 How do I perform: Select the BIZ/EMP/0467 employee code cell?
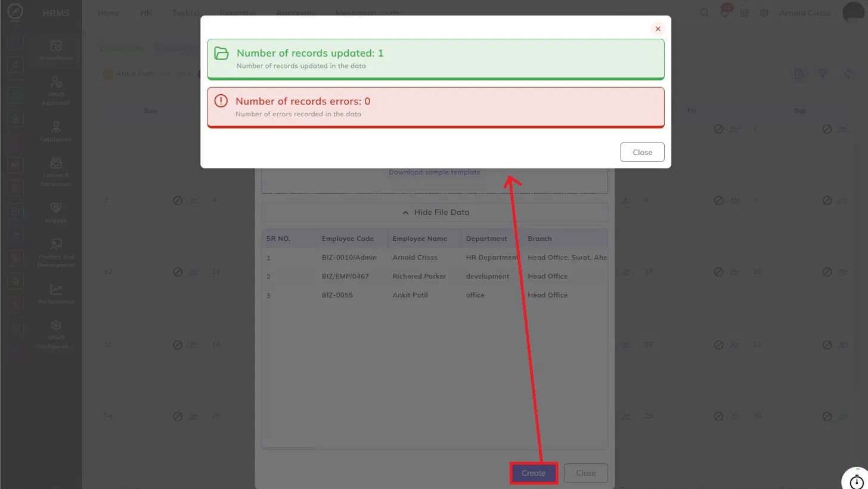(345, 276)
